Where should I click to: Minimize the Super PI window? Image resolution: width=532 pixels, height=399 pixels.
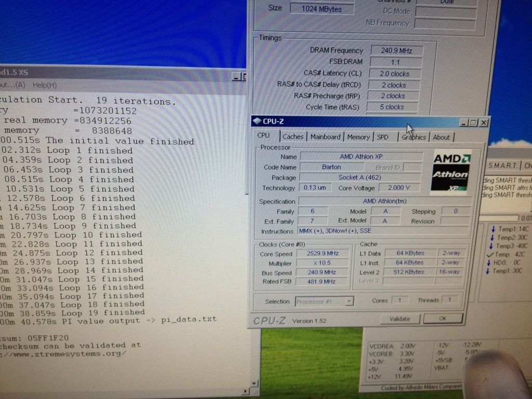(236, 77)
